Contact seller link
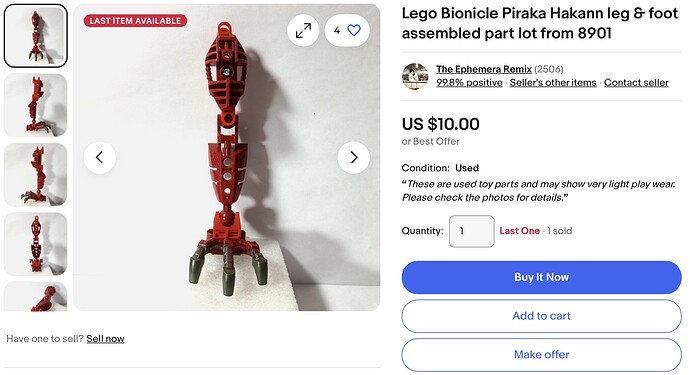 [x=636, y=83]
